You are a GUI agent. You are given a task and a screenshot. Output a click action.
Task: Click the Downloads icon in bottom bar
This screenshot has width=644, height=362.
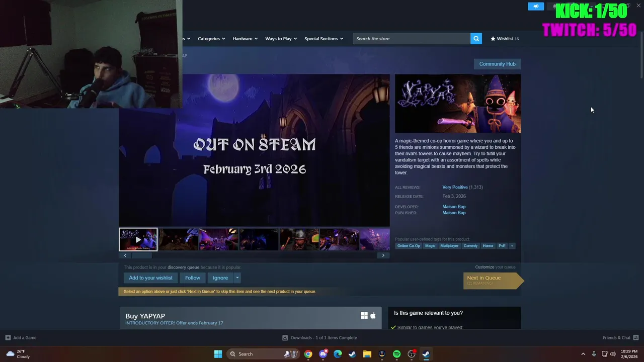[285, 337]
